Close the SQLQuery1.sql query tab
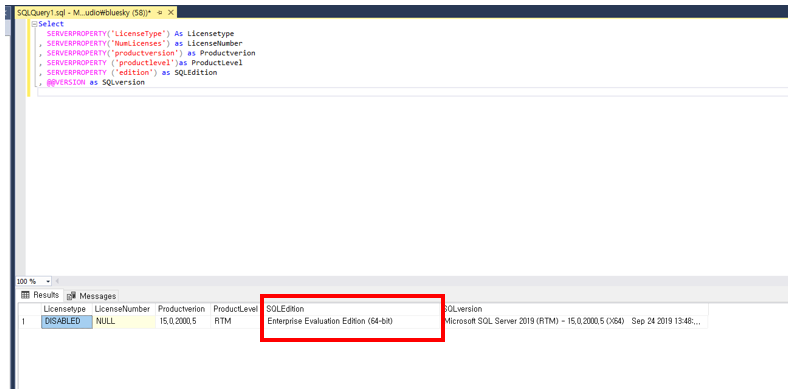 point(171,13)
